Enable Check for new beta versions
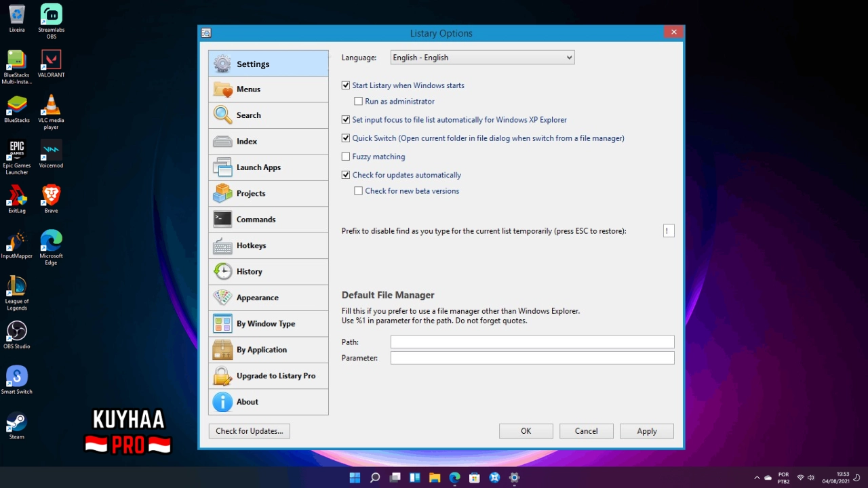Image resolution: width=868 pixels, height=488 pixels. (359, 190)
